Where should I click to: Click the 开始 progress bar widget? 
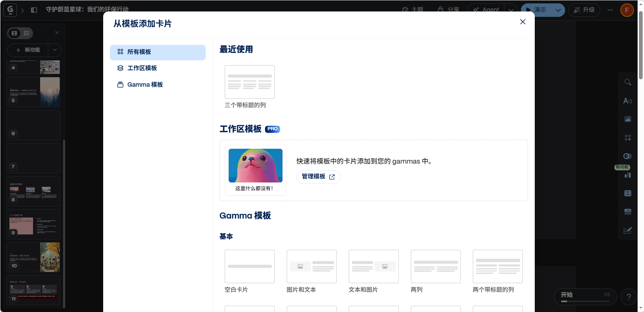pyautogui.click(x=585, y=297)
